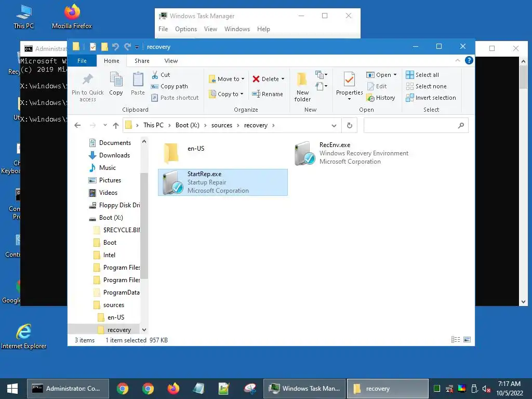Open Task Manager Windows menu
The image size is (532, 399).
tap(237, 29)
